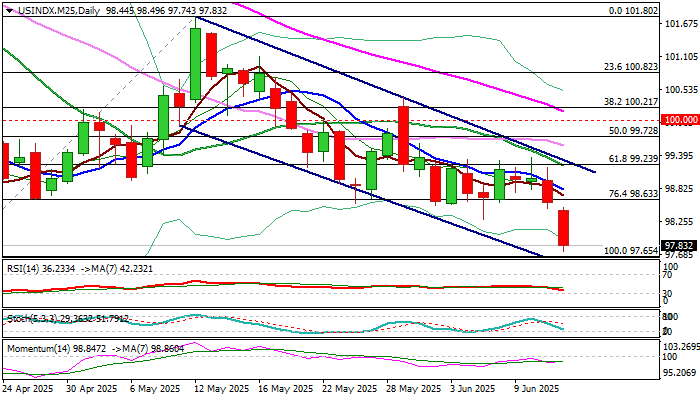
Task: Select the 0.0 101.802 Fibonacci level label
Action: click(633, 11)
